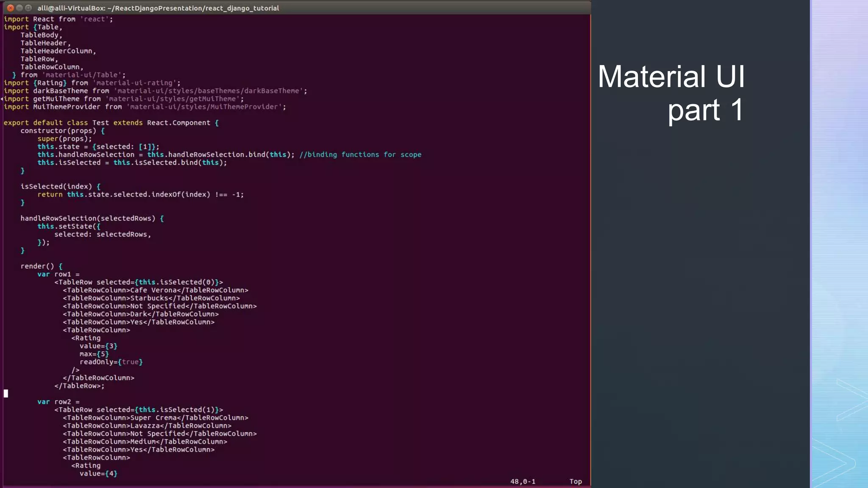868x488 pixels.
Task: Maximize the terminal window
Action: 28,8
